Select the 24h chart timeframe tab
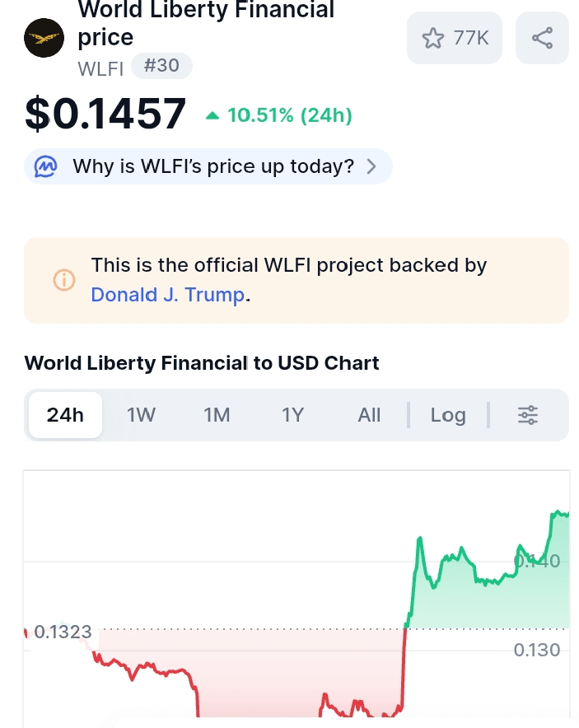The height and width of the screenshot is (728, 579). [x=65, y=415]
